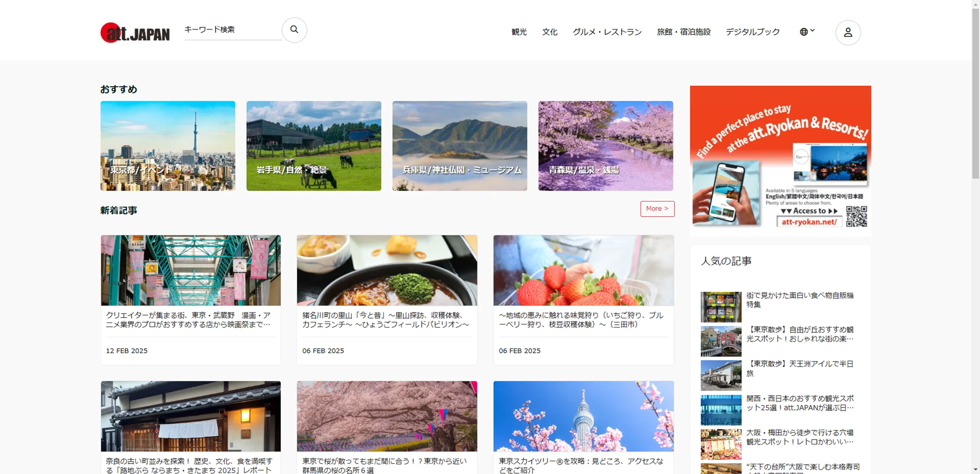Open the att-ryokan.net banner link
The image size is (980, 474).
(809, 221)
